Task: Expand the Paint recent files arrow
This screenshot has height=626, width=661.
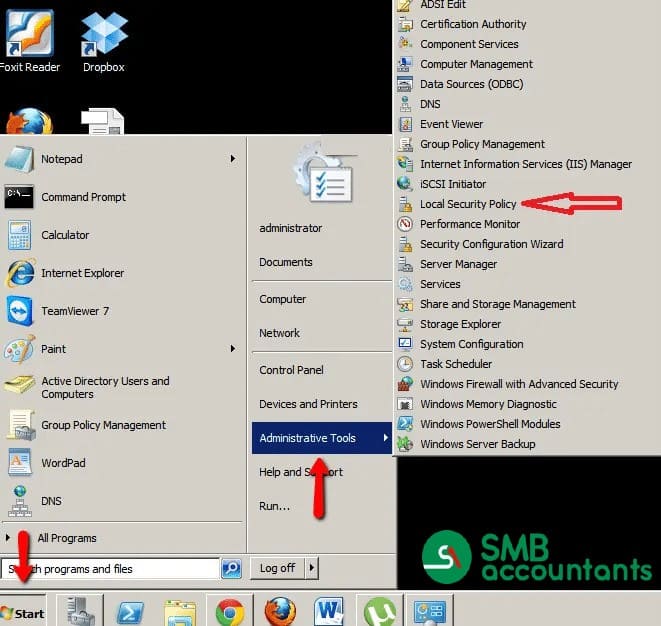Action: tap(233, 349)
